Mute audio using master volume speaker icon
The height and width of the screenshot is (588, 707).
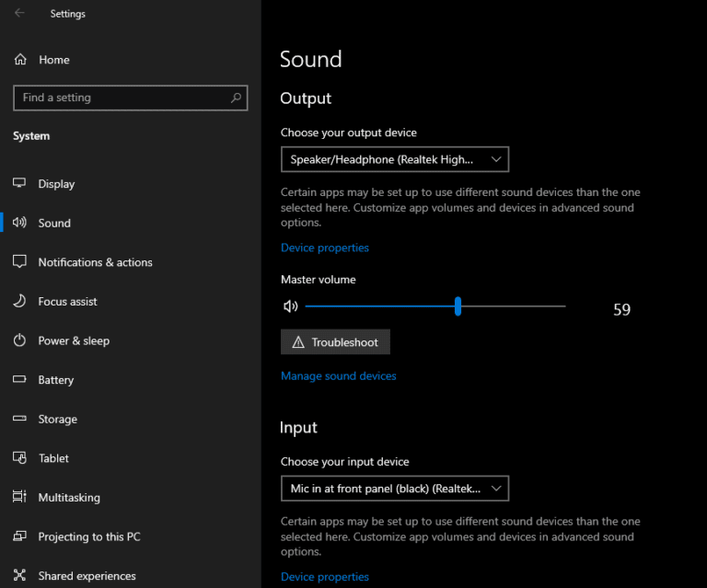point(291,306)
